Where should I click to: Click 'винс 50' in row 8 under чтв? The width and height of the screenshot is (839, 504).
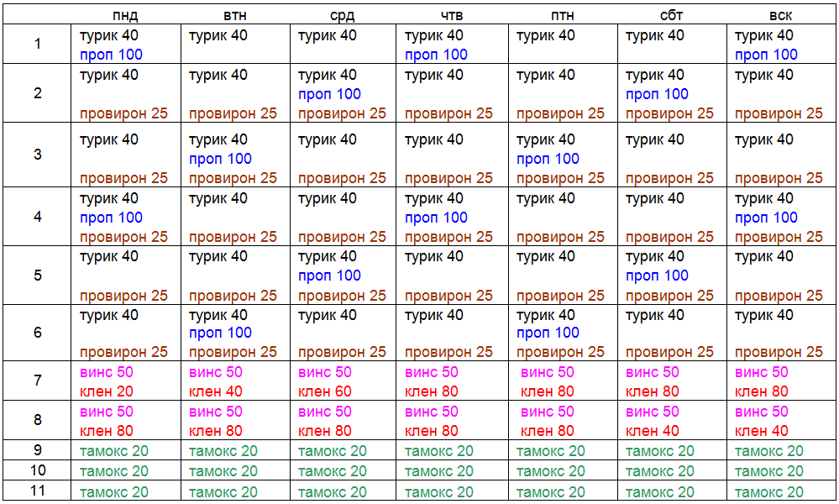(x=432, y=412)
